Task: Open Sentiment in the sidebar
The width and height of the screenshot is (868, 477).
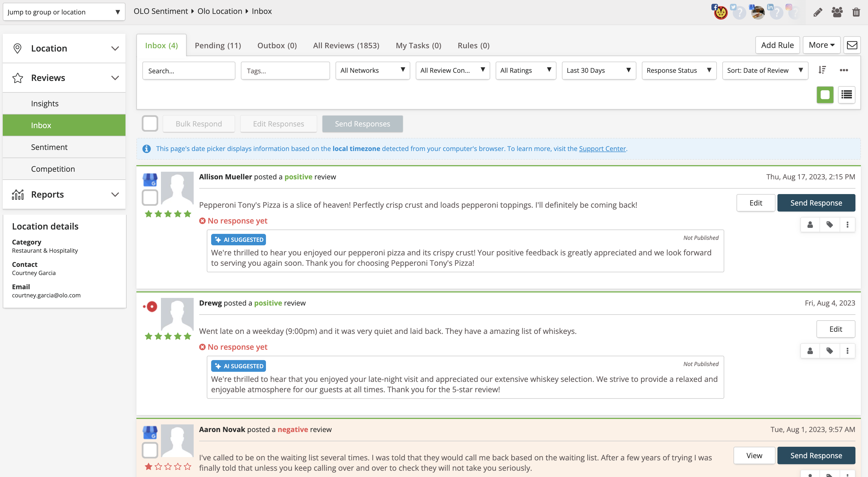Action: tap(64, 147)
